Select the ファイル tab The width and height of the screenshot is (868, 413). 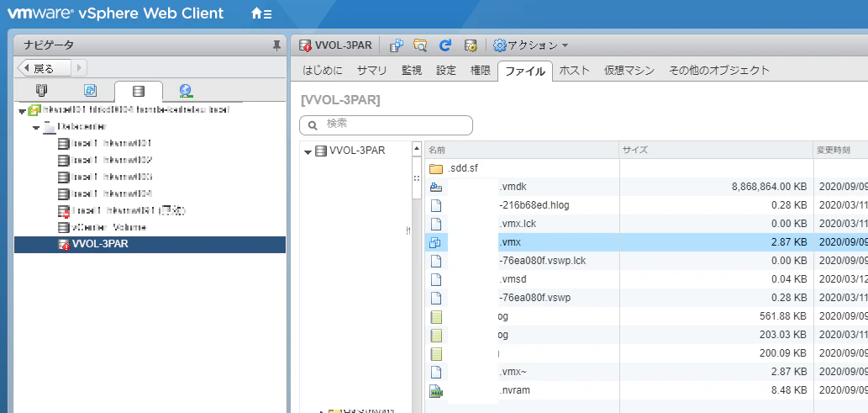[525, 71]
